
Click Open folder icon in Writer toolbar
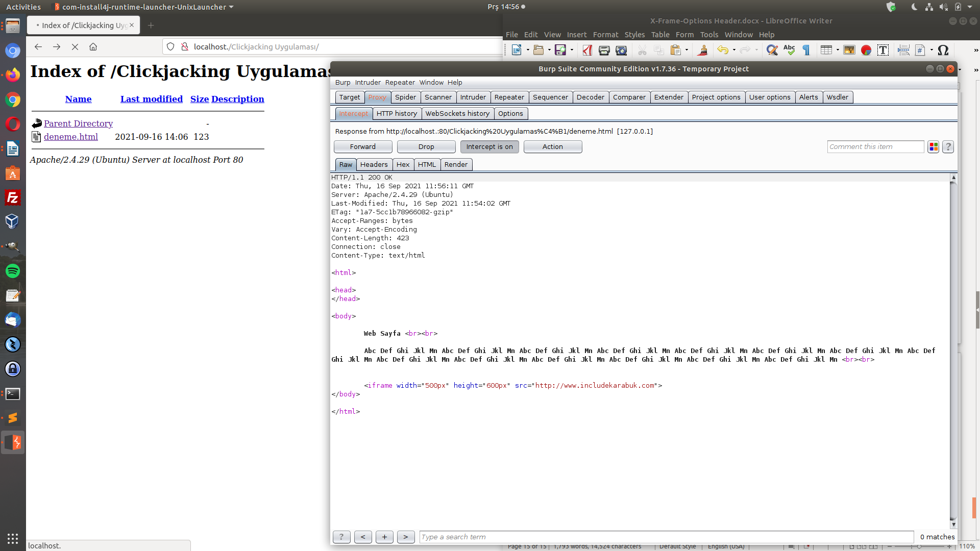(x=538, y=50)
